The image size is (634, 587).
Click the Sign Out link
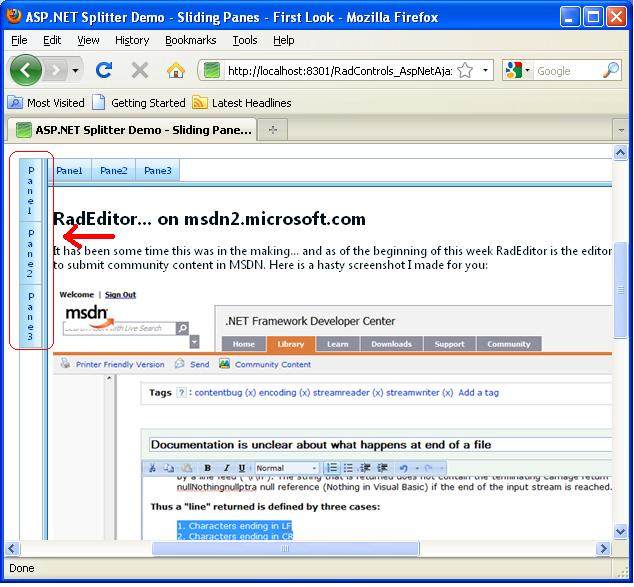pyautogui.click(x=120, y=295)
